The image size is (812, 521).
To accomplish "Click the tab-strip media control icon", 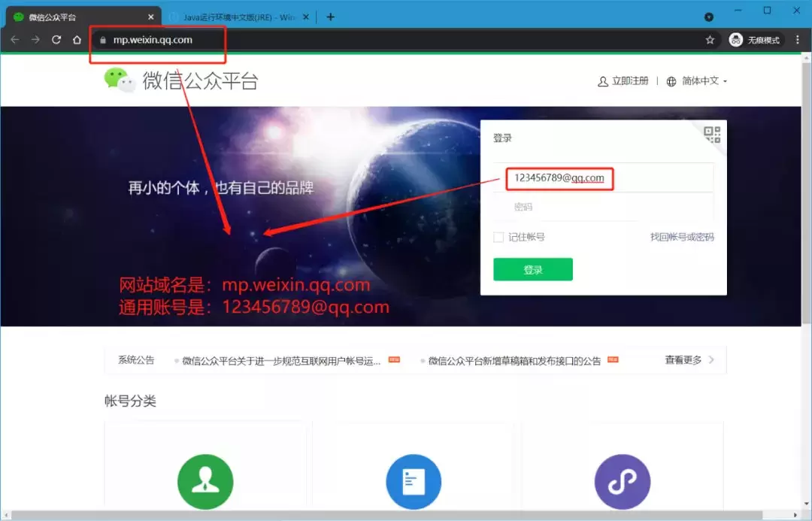I will coord(709,17).
